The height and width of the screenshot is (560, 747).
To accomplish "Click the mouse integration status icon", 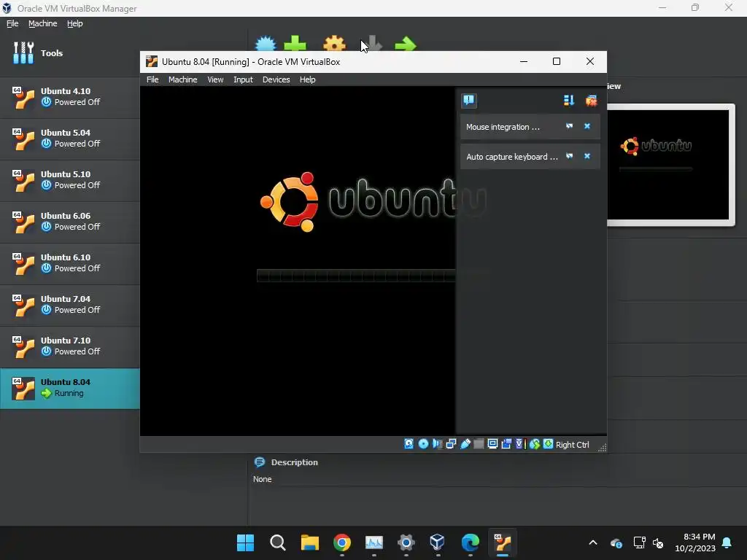I will click(x=535, y=444).
